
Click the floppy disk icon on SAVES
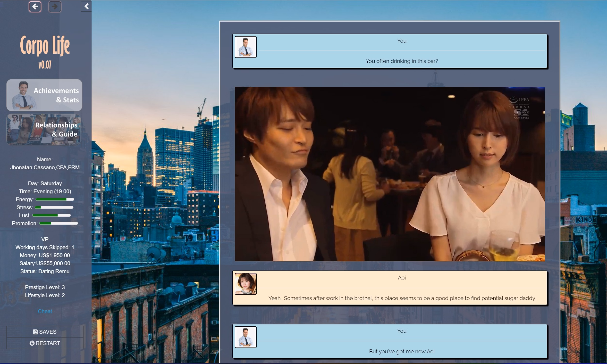pyautogui.click(x=35, y=332)
